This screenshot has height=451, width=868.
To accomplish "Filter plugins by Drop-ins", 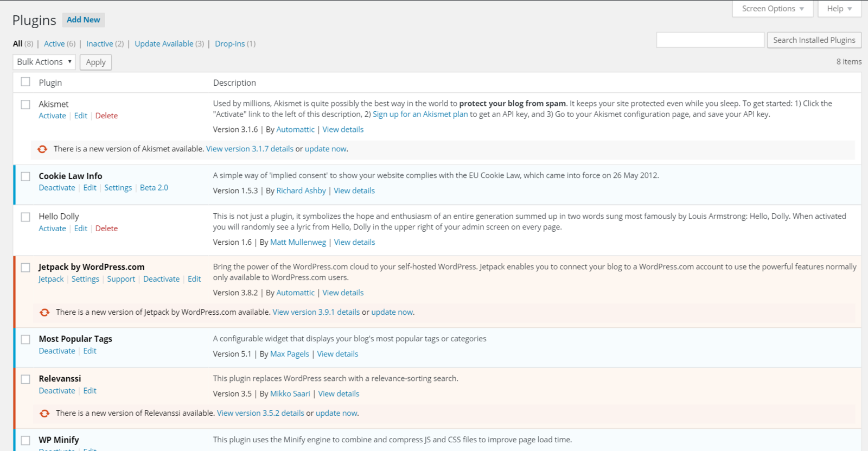I will click(x=230, y=43).
